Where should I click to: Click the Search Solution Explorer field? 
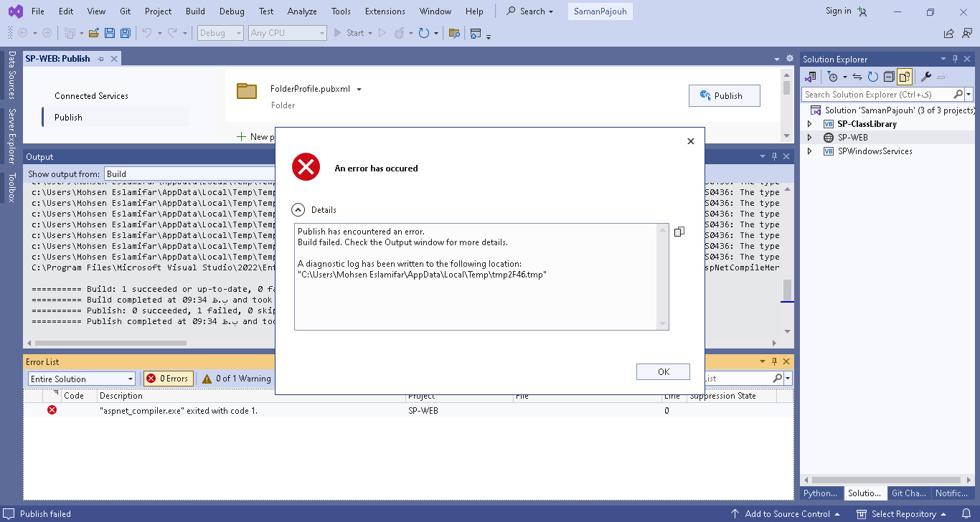point(882,95)
